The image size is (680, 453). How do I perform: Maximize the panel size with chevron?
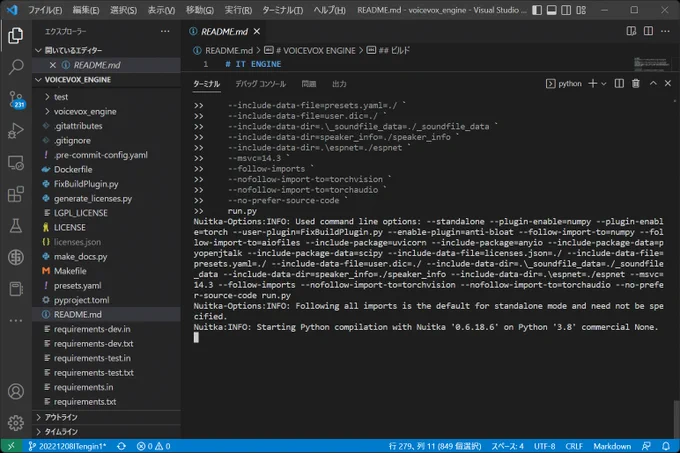tap(653, 83)
